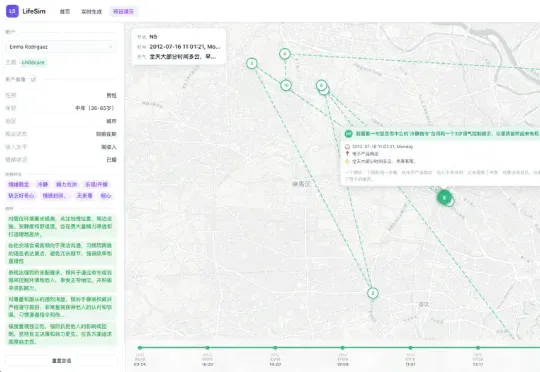Screen dimensions: 540x372
Task: Click the 重置会话 button
Action: point(61,361)
